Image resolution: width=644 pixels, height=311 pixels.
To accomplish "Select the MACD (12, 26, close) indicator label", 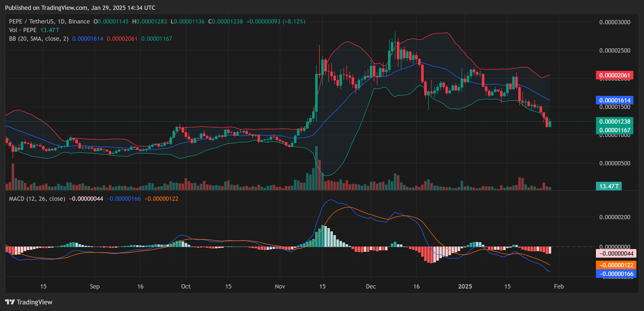I will pyautogui.click(x=37, y=199).
